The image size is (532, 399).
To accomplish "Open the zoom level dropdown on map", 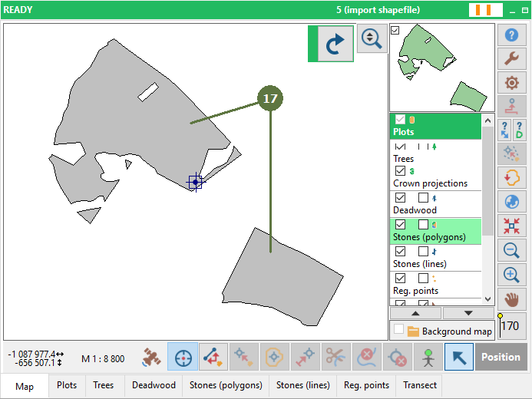I will [372, 39].
